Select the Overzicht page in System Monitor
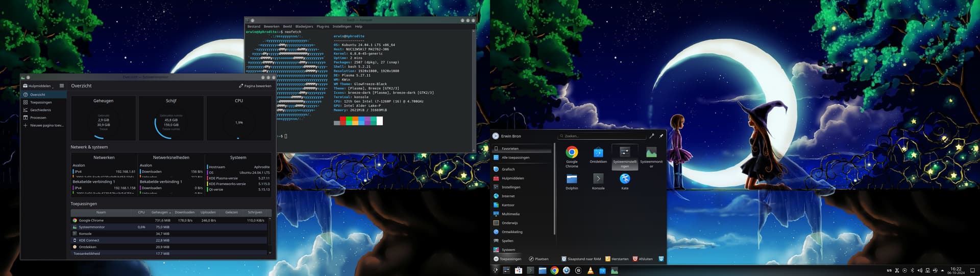Image resolution: width=980 pixels, height=276 pixels. click(43, 95)
